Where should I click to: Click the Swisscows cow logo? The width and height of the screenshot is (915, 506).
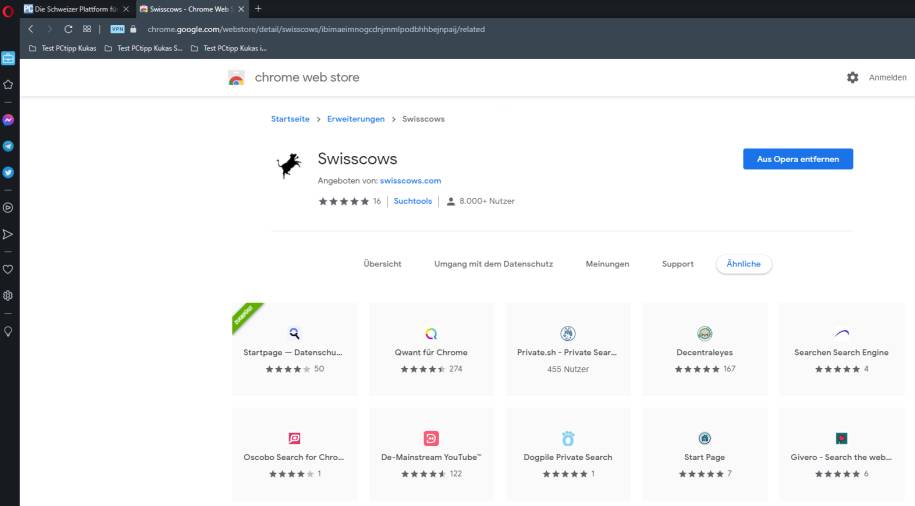pos(289,165)
